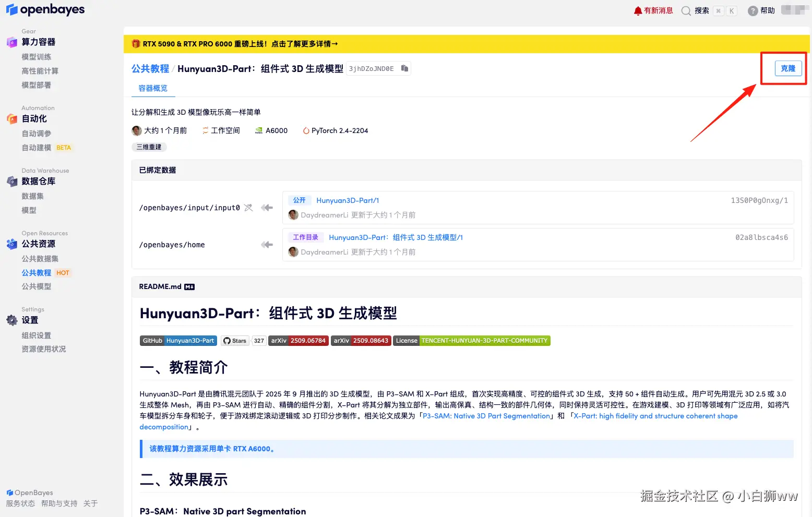Click the 公共资源 sidebar icon
Image resolution: width=812 pixels, height=517 pixels.
point(11,244)
